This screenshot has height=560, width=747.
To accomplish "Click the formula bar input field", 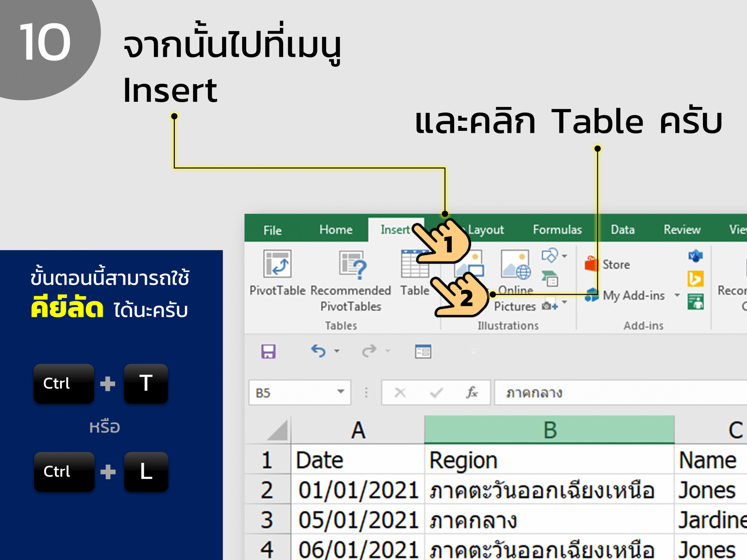I will click(x=621, y=393).
